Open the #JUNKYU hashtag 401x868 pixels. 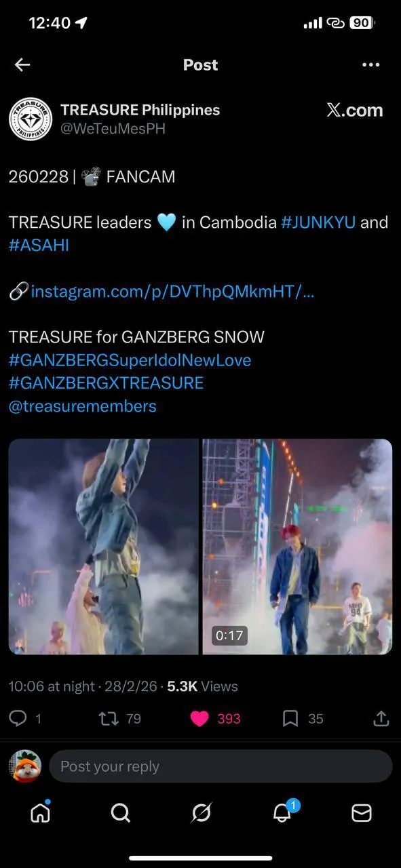pyautogui.click(x=318, y=222)
